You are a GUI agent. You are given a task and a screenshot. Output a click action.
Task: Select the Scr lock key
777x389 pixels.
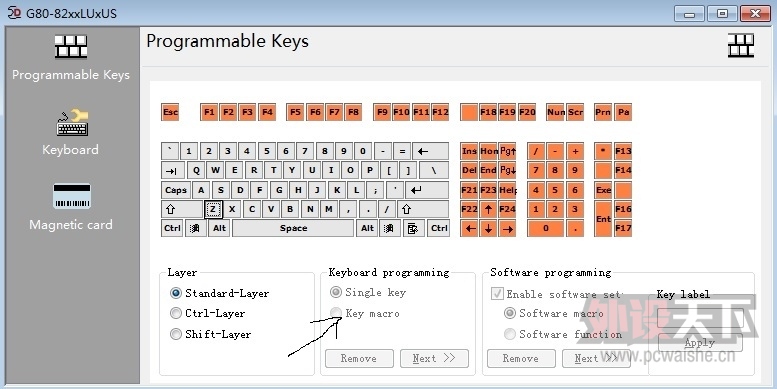tap(575, 112)
